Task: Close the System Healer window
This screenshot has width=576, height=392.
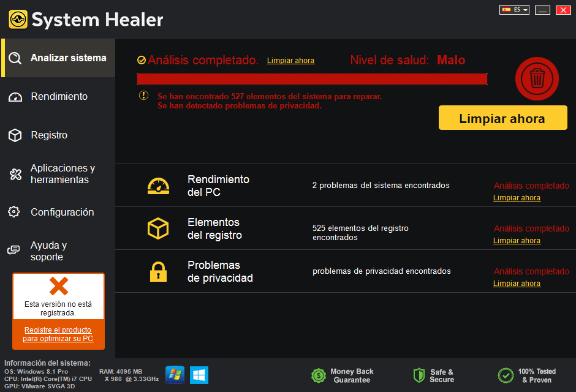Action: click(x=563, y=10)
